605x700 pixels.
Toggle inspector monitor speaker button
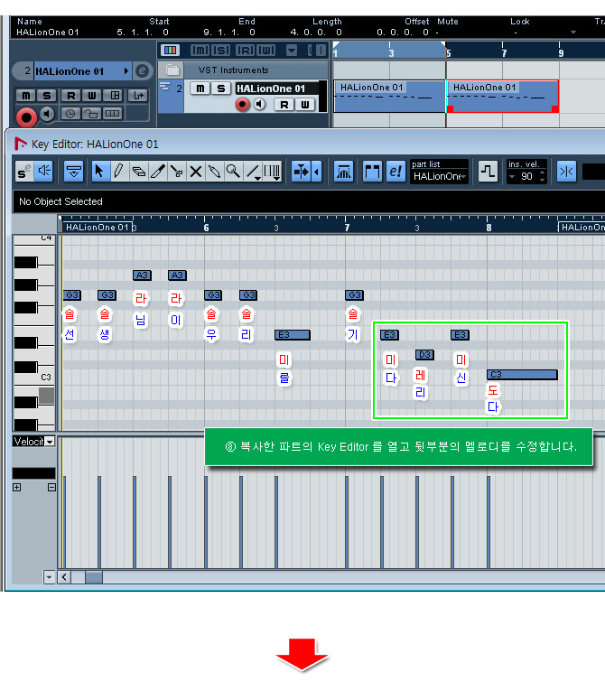[47, 115]
